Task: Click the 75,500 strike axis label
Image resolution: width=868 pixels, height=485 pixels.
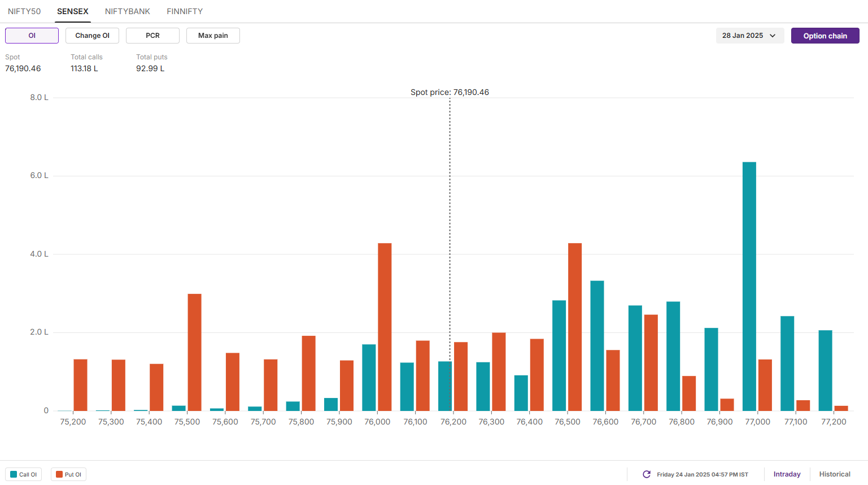Action: [x=187, y=422]
